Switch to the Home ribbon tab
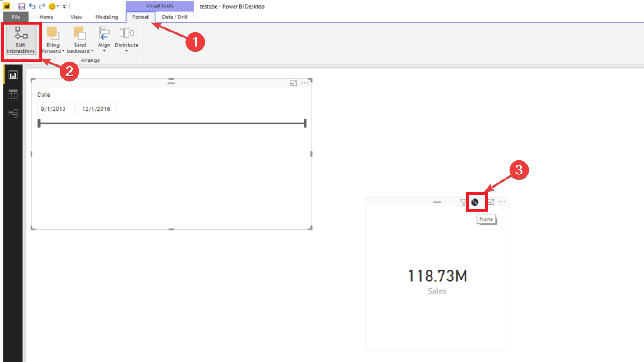 (x=46, y=17)
